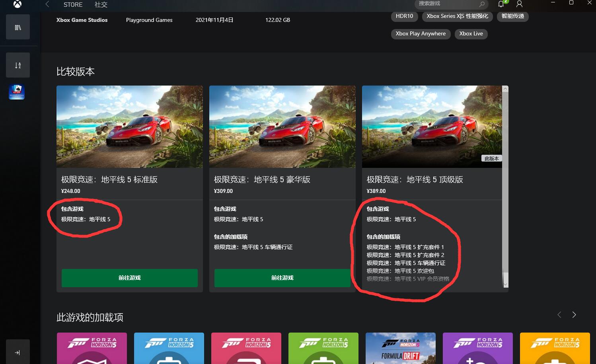The image size is (596, 364).
Task: Open the pink Forza Horizon 5 add-on tile
Action: point(92,348)
